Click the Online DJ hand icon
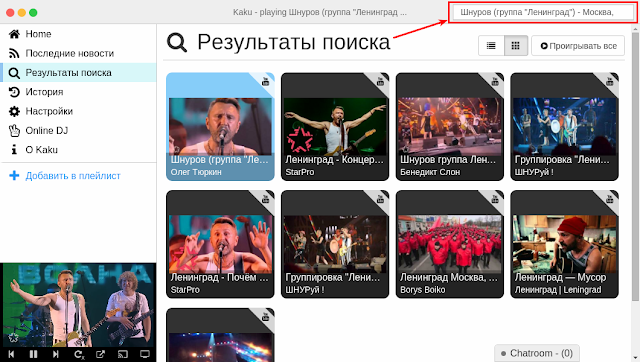Screen dimensions: 640x362 (14, 131)
